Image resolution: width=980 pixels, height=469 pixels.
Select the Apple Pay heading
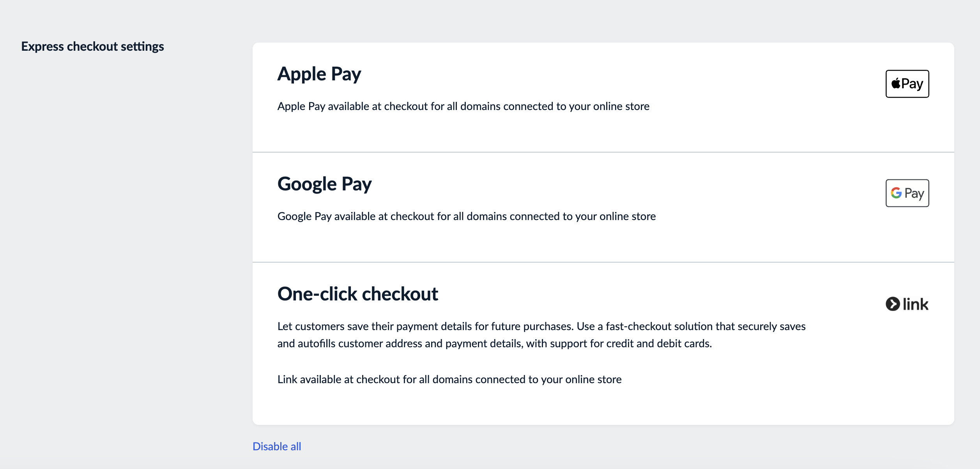[319, 73]
